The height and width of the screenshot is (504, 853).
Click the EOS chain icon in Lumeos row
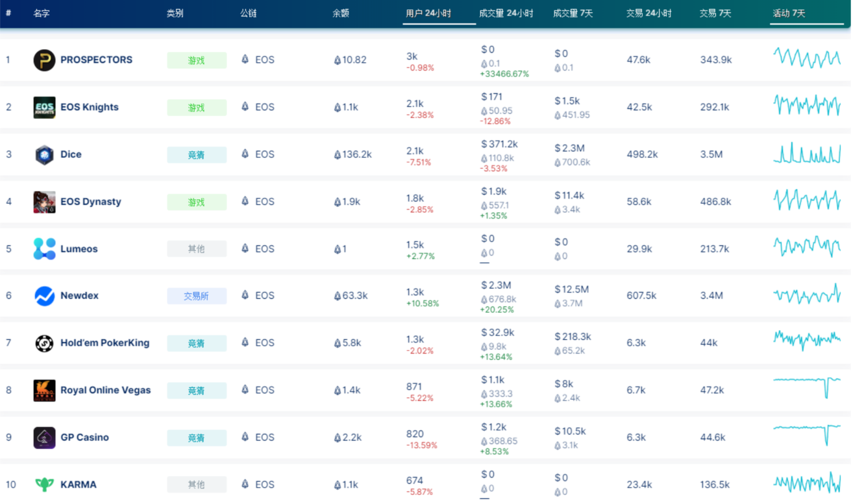pyautogui.click(x=245, y=248)
